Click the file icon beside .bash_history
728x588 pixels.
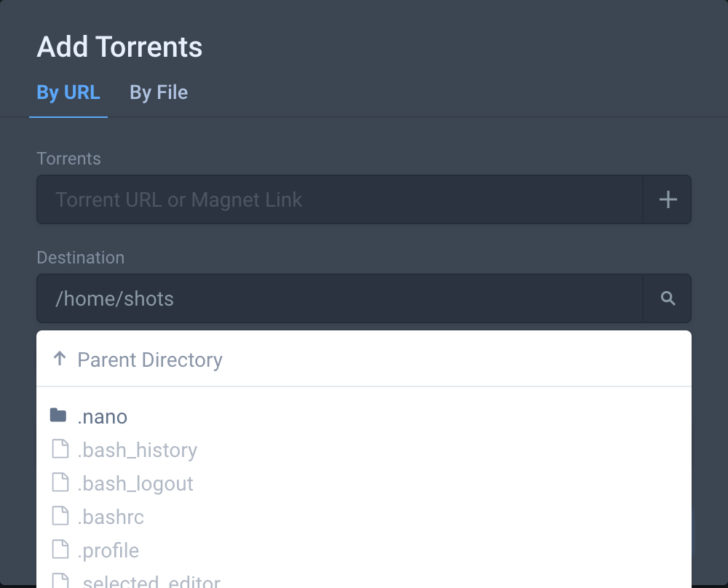pyautogui.click(x=60, y=449)
